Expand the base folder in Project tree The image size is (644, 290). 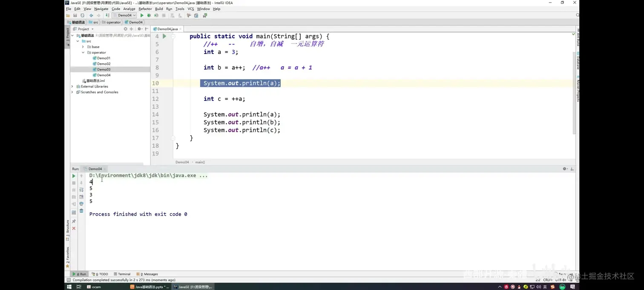[84, 47]
